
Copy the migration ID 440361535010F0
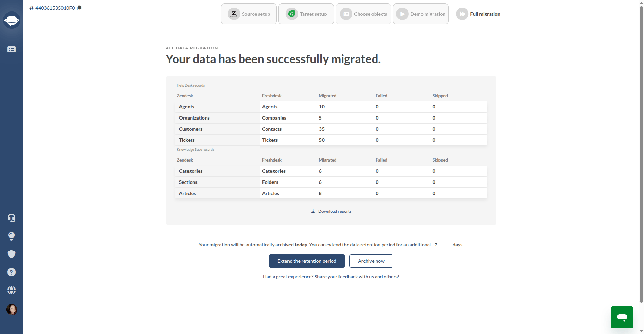tap(79, 8)
